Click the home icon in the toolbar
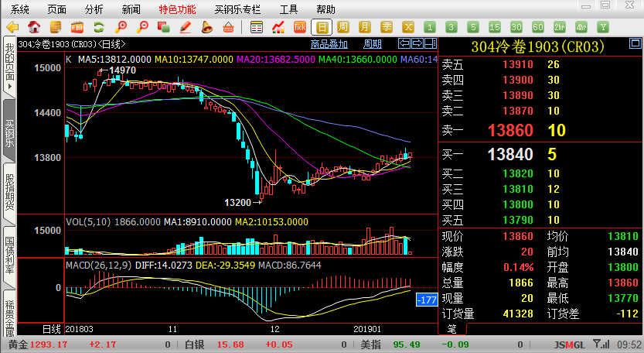644x353 pixels. point(34,27)
